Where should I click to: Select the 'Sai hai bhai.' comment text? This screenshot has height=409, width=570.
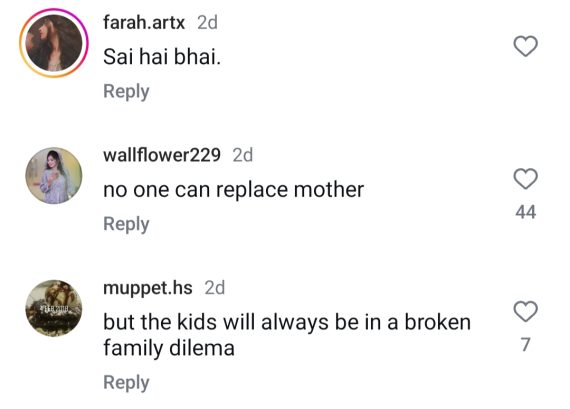coord(162,57)
